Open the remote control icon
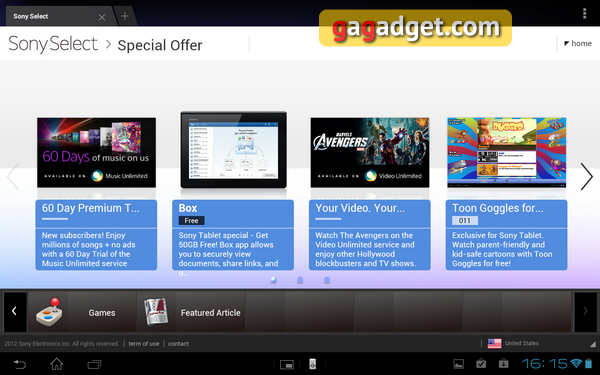The image size is (600, 375). pos(313,364)
